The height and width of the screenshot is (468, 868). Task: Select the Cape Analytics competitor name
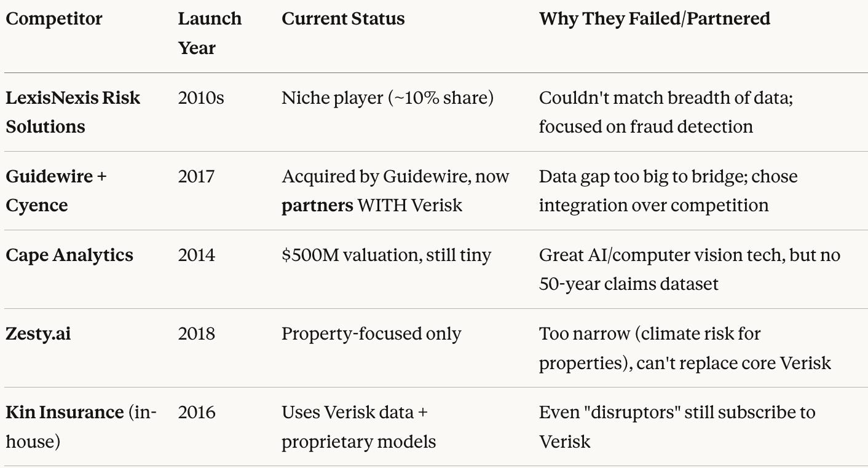(x=69, y=255)
